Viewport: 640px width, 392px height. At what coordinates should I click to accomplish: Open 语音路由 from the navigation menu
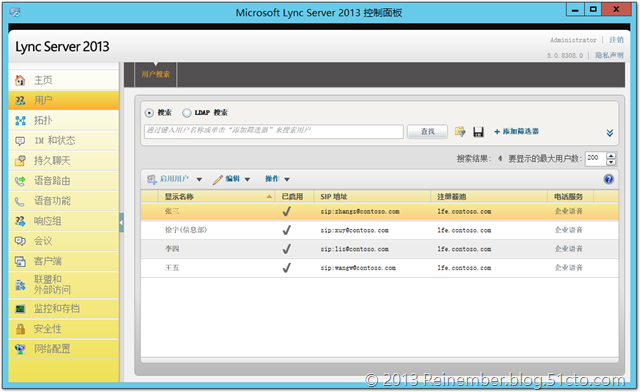64,181
